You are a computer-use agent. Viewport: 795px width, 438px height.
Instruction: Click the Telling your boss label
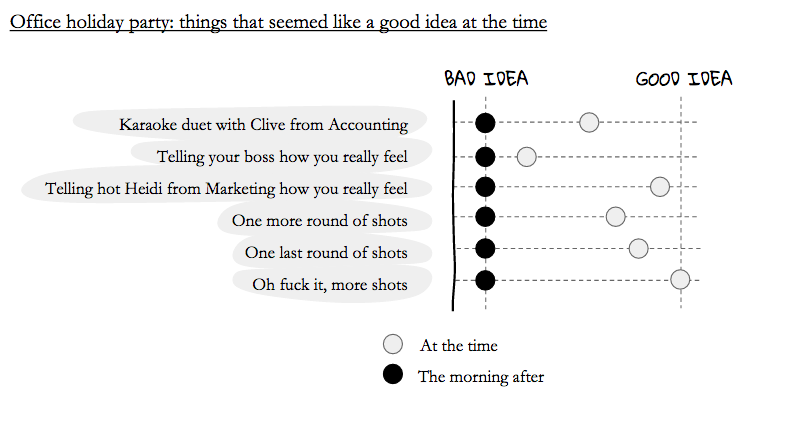pyautogui.click(x=282, y=157)
